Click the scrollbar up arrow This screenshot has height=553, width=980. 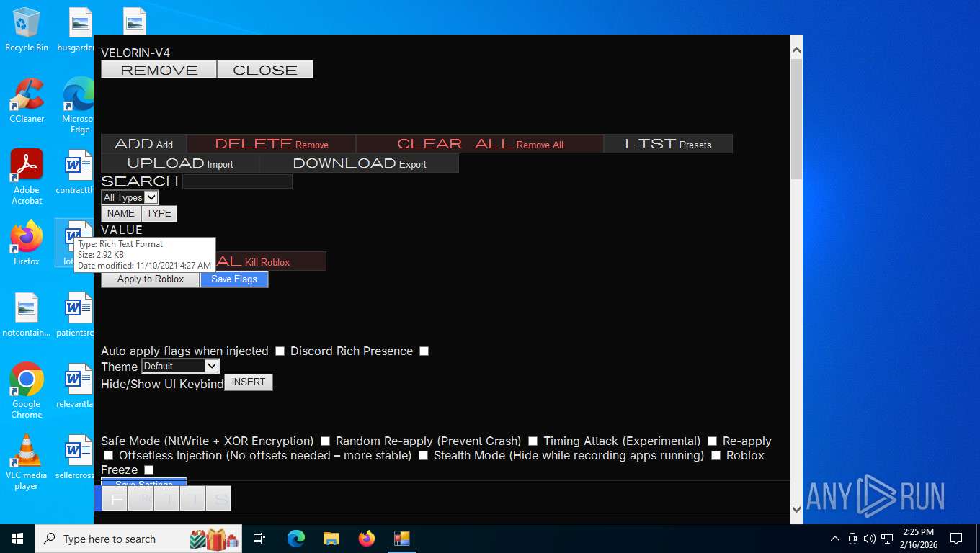796,51
